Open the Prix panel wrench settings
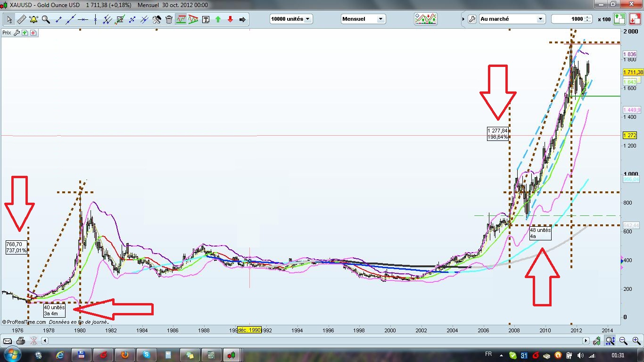This screenshot has width=644, height=362. (x=17, y=33)
